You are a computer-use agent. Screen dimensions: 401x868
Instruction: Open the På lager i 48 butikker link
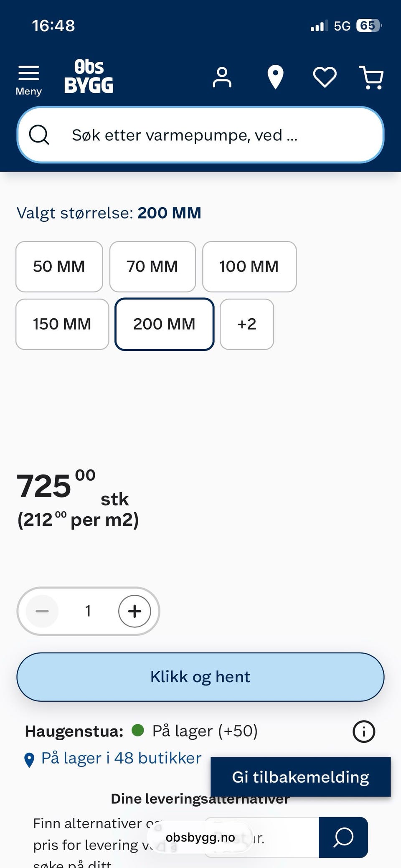click(121, 758)
